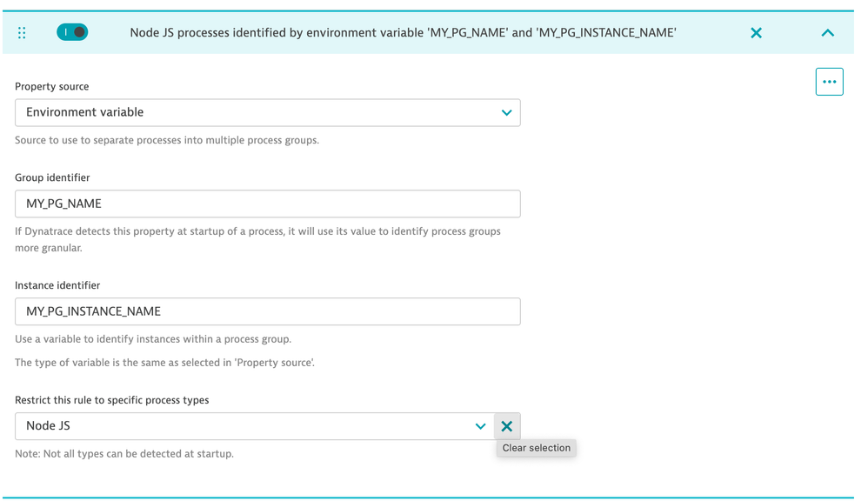Screen dimensions: 868x501
Task: Click the Instance identifier label
Action: pos(57,285)
